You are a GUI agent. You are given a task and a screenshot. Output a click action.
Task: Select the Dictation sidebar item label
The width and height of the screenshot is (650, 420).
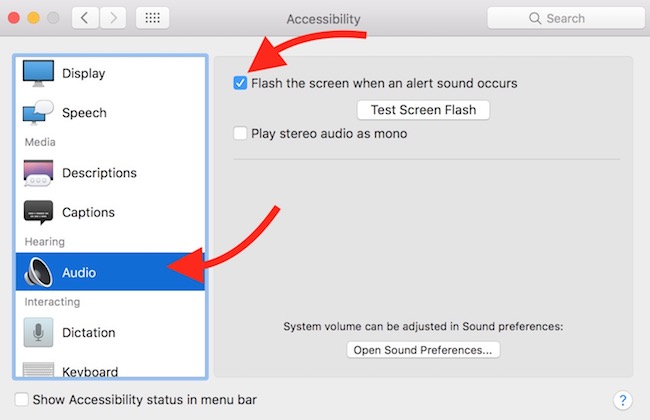(x=88, y=333)
